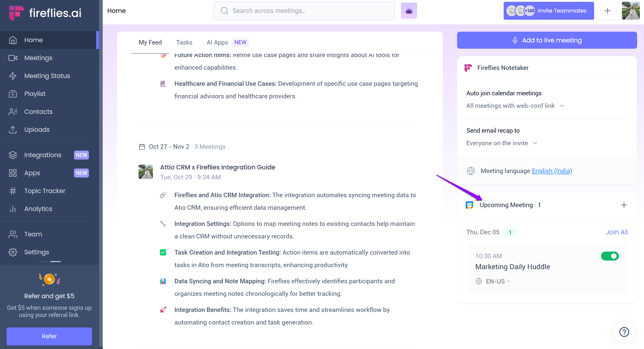Open the Integrations sidebar item
644x349 pixels.
(42, 155)
